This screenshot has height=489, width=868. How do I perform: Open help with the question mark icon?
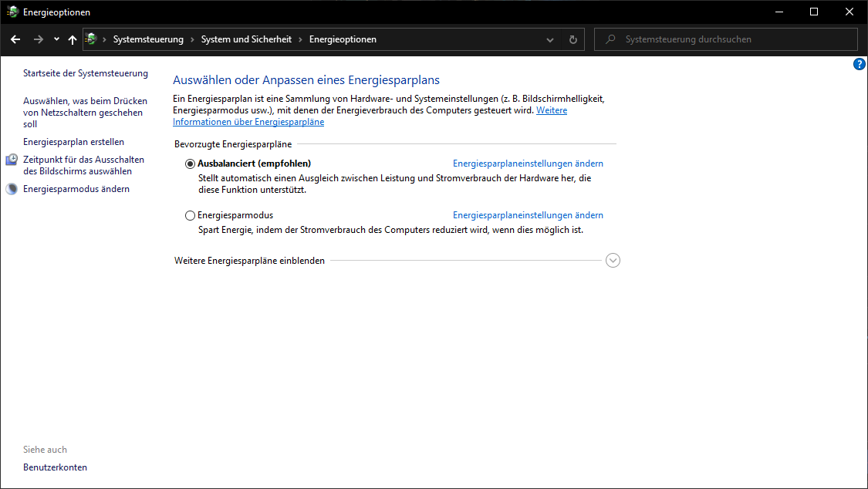click(859, 64)
